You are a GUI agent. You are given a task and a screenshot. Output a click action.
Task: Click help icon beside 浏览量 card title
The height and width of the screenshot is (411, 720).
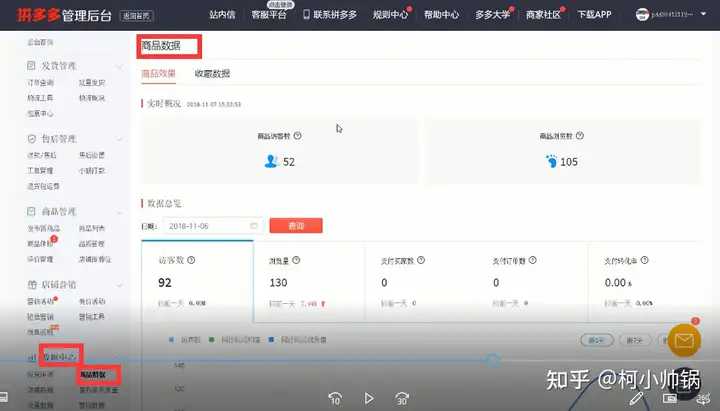[x=296, y=260]
